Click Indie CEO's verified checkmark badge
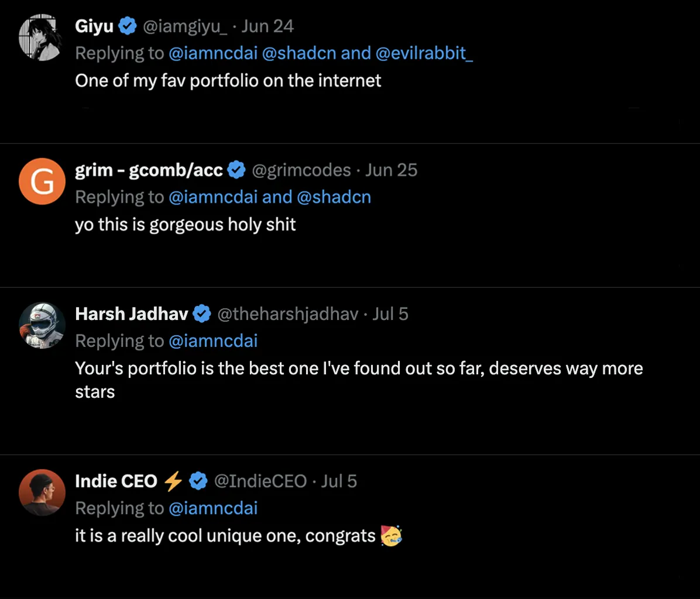 tap(199, 481)
